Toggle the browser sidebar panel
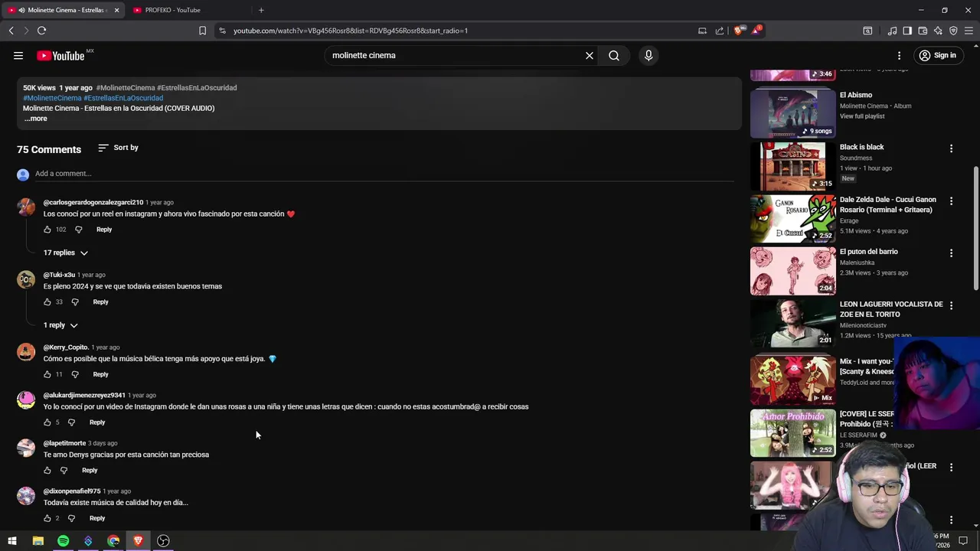Viewport: 980px width, 551px height. click(x=907, y=31)
